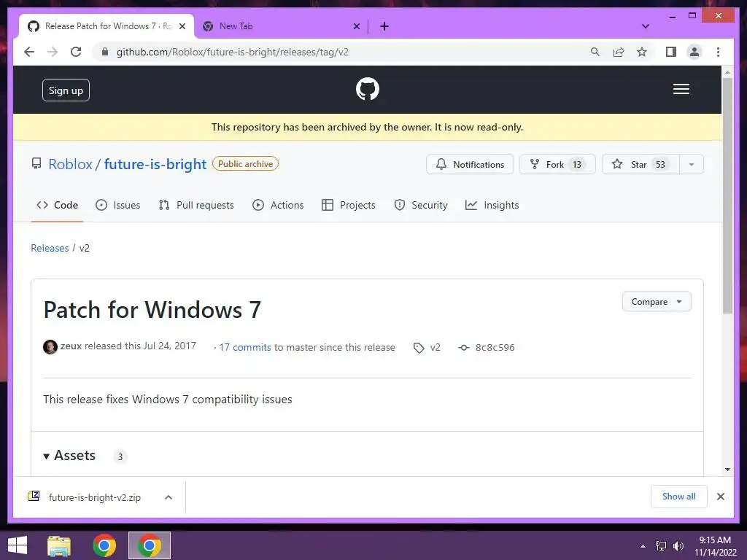Click the Star count 53
Viewport: 747px width, 560px height.
click(x=659, y=164)
